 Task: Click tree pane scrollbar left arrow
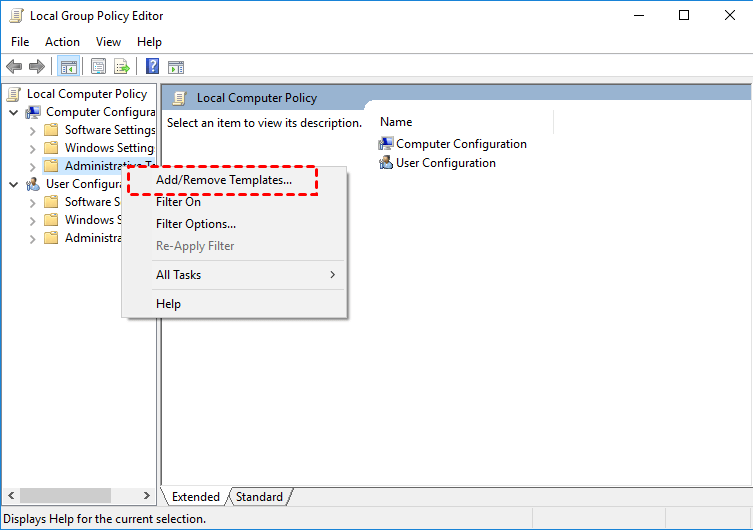pos(11,495)
